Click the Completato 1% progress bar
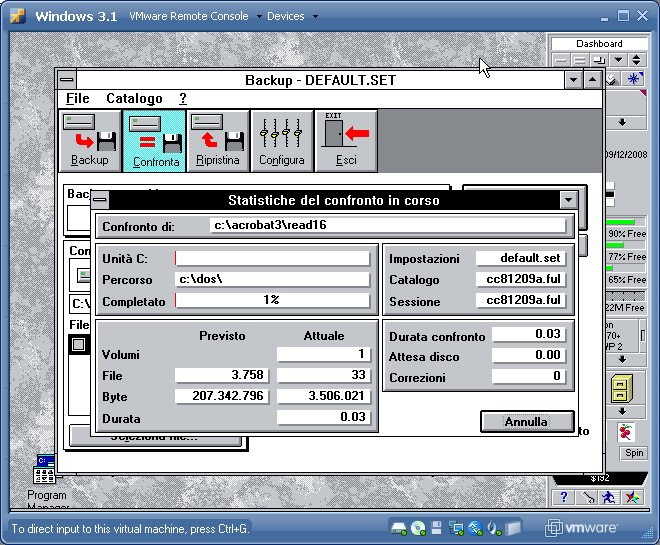The image size is (660, 545). click(x=272, y=300)
